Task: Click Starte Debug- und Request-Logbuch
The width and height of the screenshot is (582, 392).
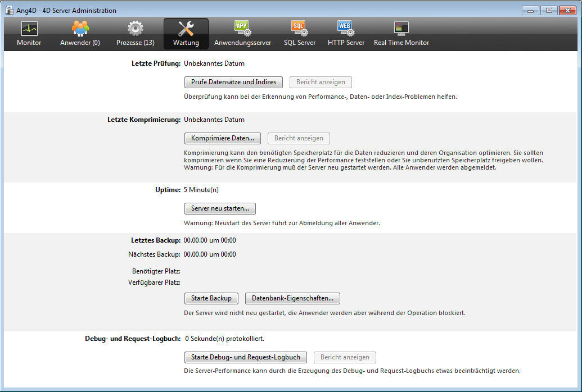Action: coord(246,357)
